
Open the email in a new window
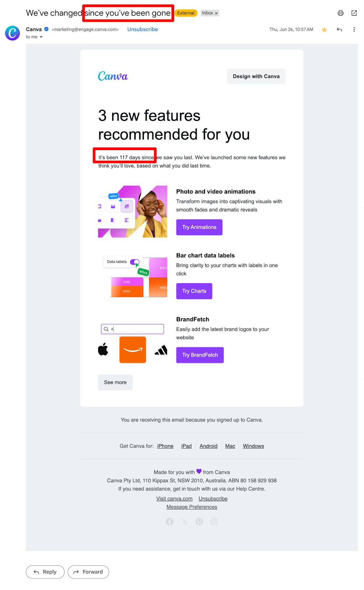(x=354, y=13)
